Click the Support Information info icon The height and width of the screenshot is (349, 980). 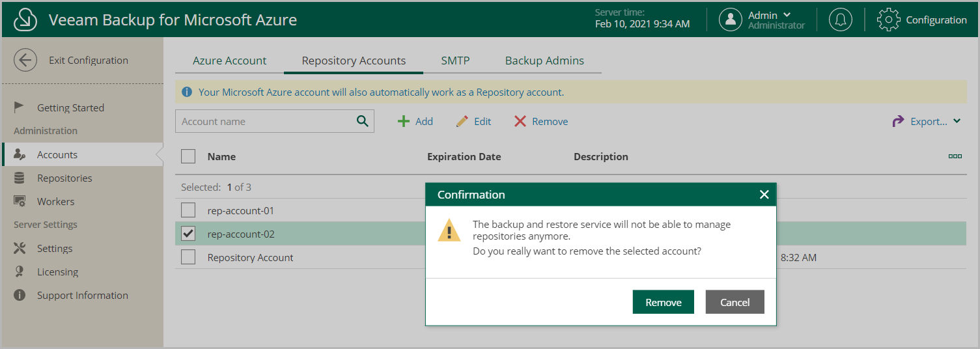click(20, 295)
